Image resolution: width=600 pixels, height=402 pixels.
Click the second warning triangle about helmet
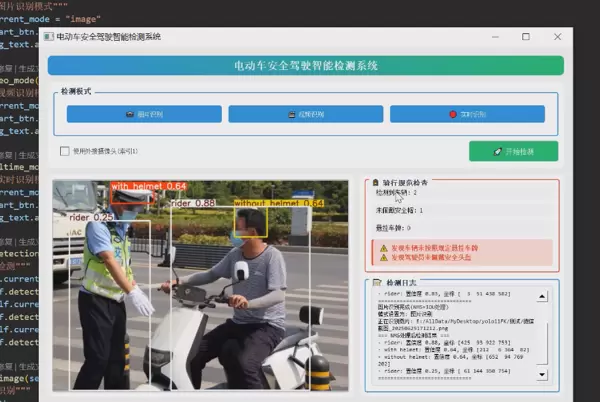coord(382,257)
